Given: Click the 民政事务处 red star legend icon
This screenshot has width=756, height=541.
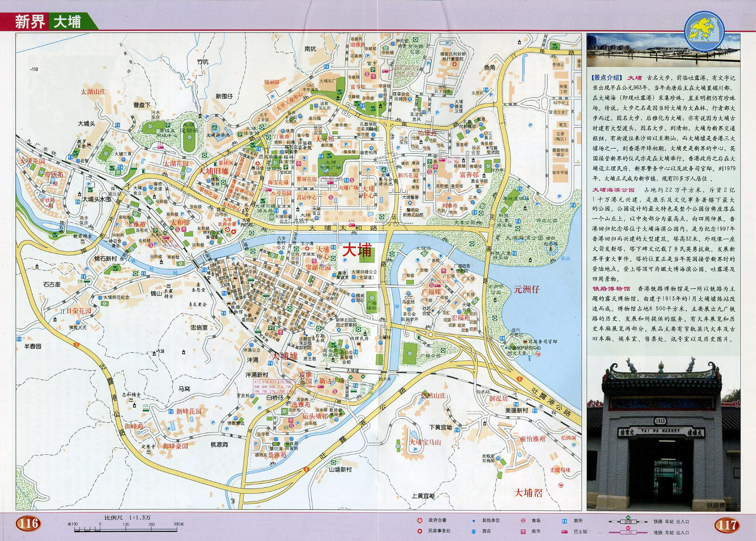Looking at the screenshot, I should pos(419,531).
